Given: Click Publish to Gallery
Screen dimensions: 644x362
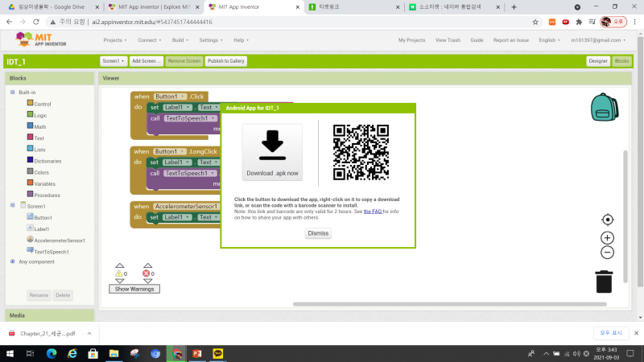Looking at the screenshot, I should coord(226,61).
